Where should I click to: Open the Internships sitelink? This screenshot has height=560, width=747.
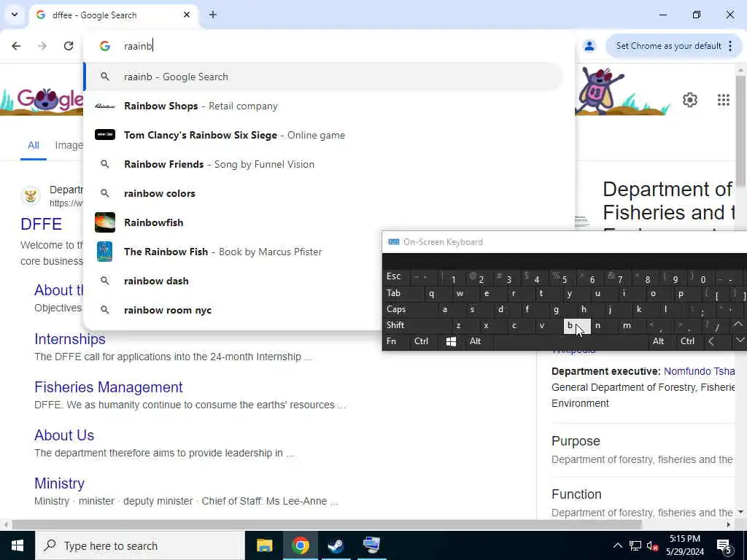click(x=69, y=339)
